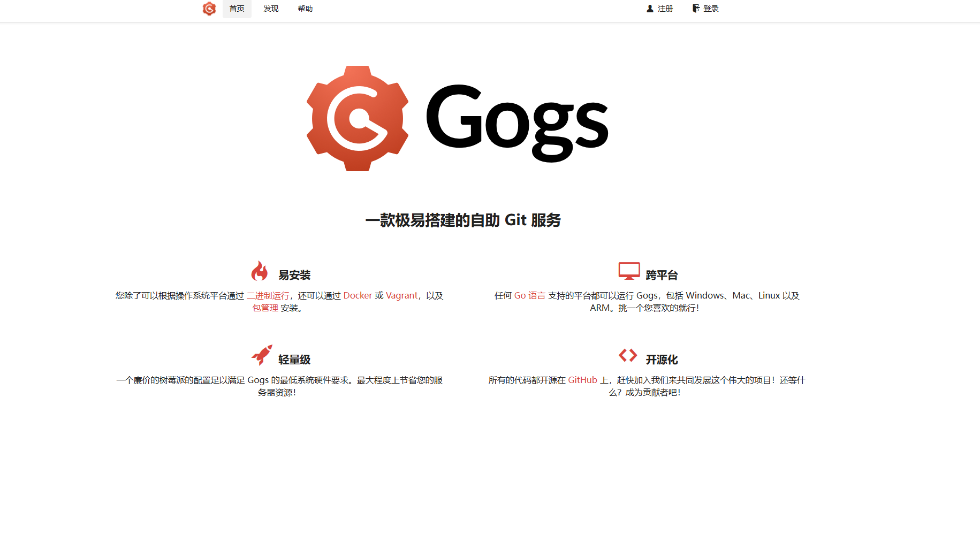Click the large Gogs wordmark text

(517, 123)
